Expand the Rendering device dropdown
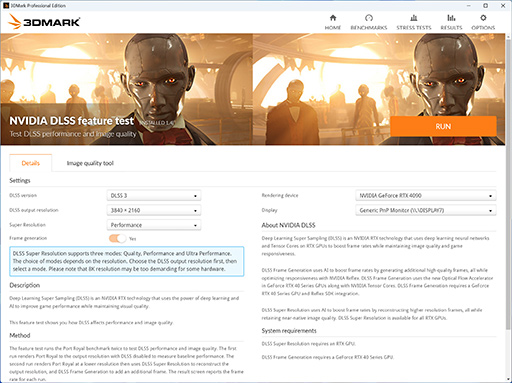512x383 pixels. [x=426, y=195]
